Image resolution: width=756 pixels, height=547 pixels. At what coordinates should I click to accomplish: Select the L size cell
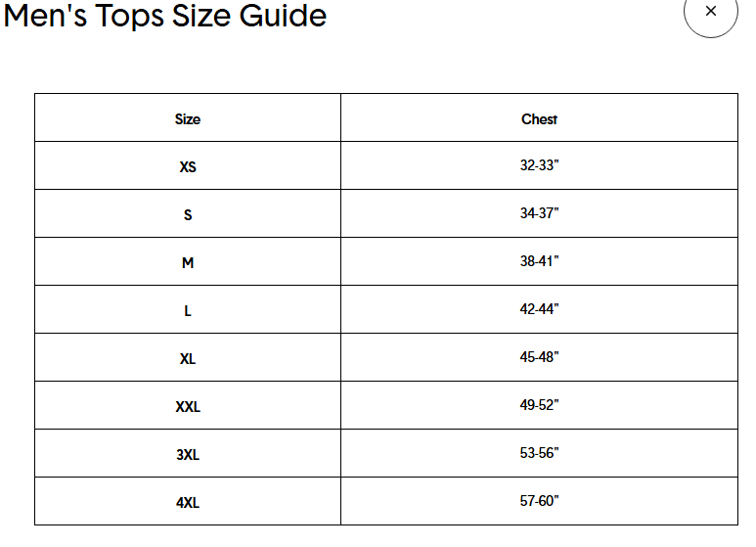click(x=188, y=310)
